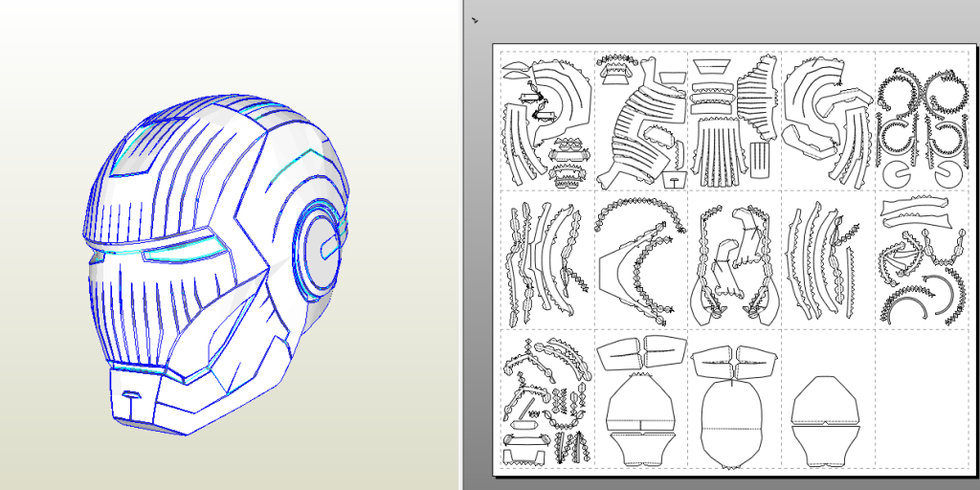Select the circular ear disc on 3D helmet
980x490 pixels.
[321, 252]
